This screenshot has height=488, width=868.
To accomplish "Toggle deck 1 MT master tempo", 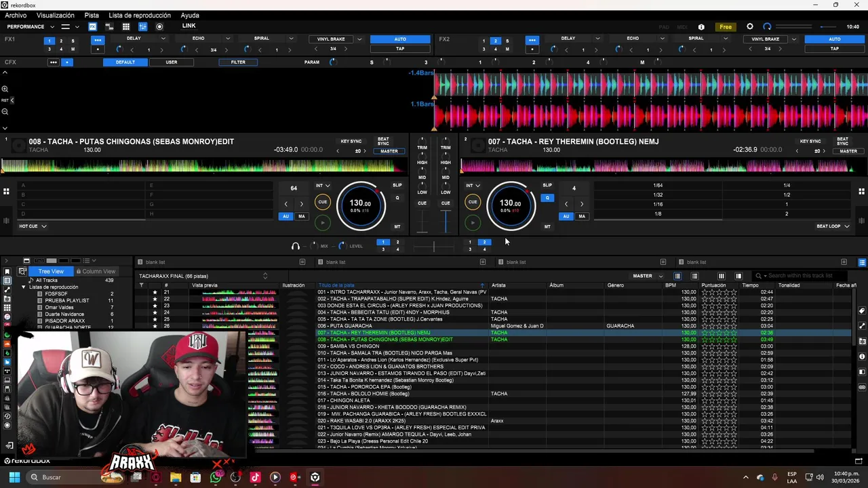I will coord(397,226).
